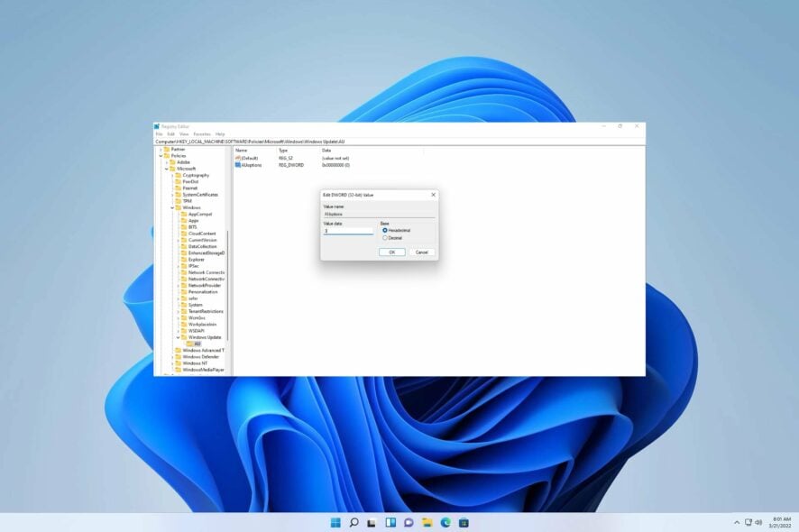Click the registry path address bar

399,142
